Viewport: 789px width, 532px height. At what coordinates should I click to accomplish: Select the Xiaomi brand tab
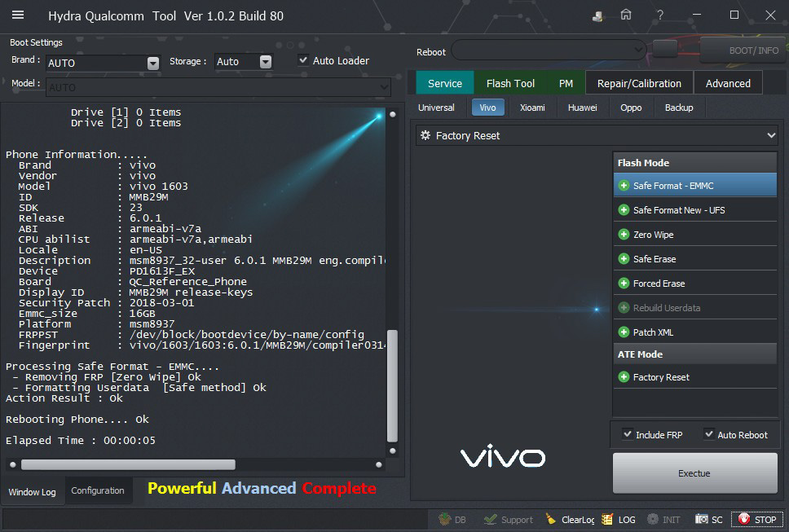tap(532, 108)
